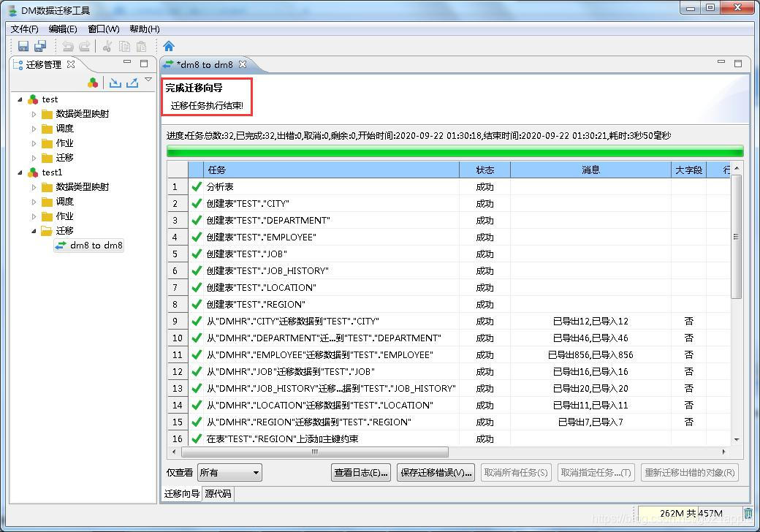Click the new project colored-balls icon
Image resolution: width=760 pixels, height=532 pixels.
93,83
